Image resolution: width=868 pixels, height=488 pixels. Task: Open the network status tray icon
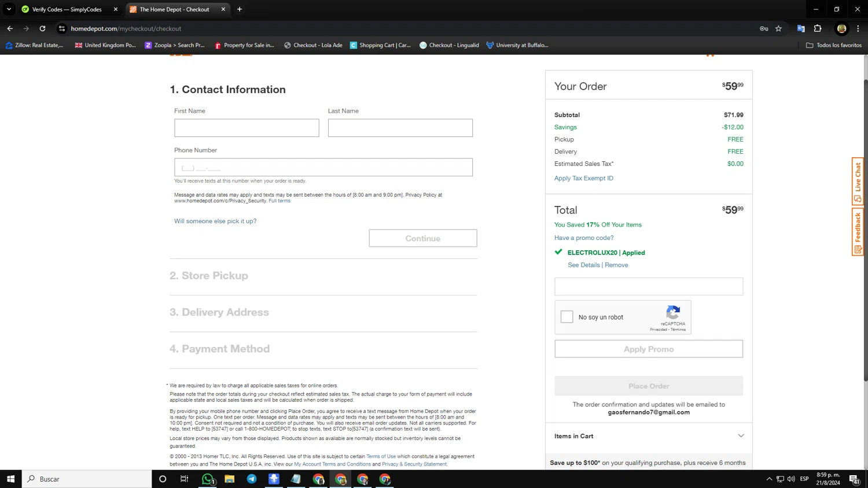(780, 479)
